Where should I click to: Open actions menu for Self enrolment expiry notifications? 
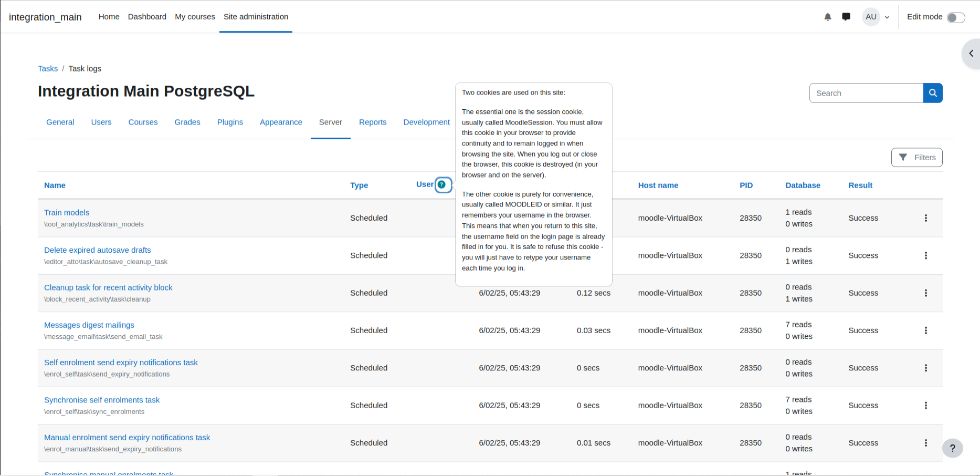click(926, 368)
